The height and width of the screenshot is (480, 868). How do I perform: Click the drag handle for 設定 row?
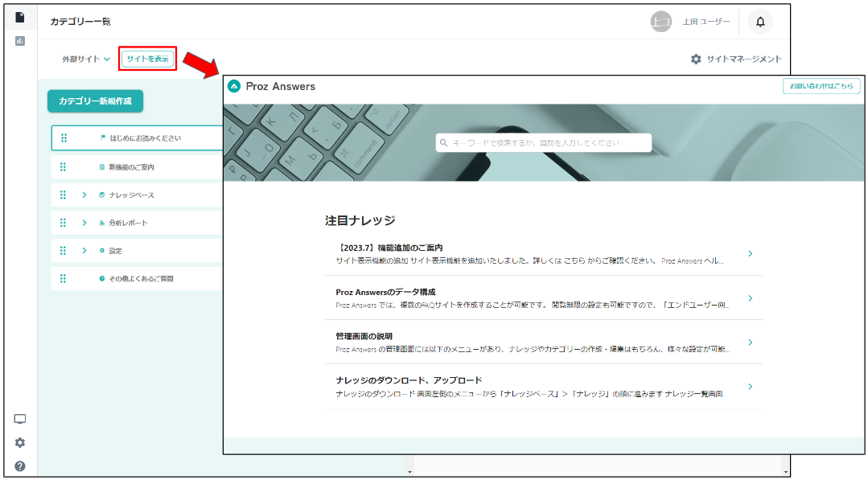point(63,251)
